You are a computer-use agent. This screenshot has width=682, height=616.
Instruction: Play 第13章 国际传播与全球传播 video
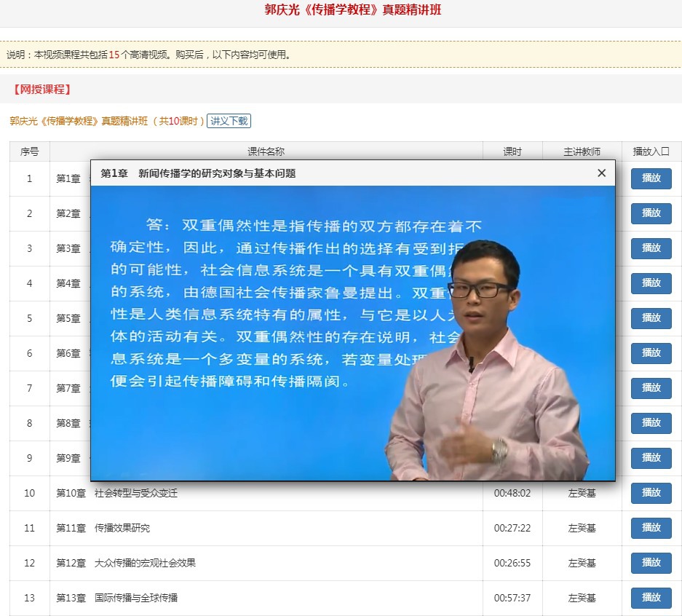(650, 597)
